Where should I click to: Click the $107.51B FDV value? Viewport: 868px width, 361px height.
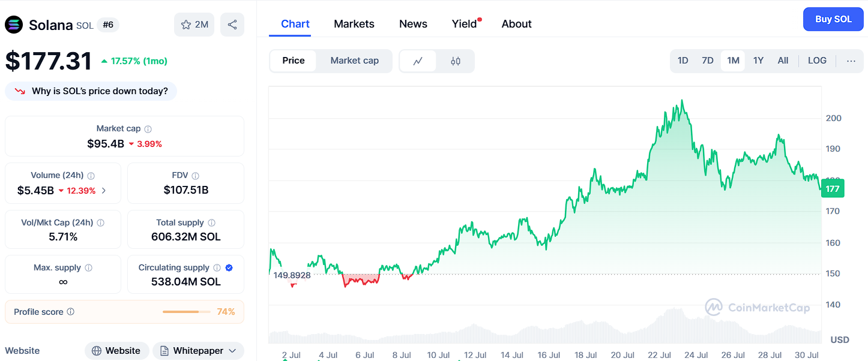tap(186, 190)
